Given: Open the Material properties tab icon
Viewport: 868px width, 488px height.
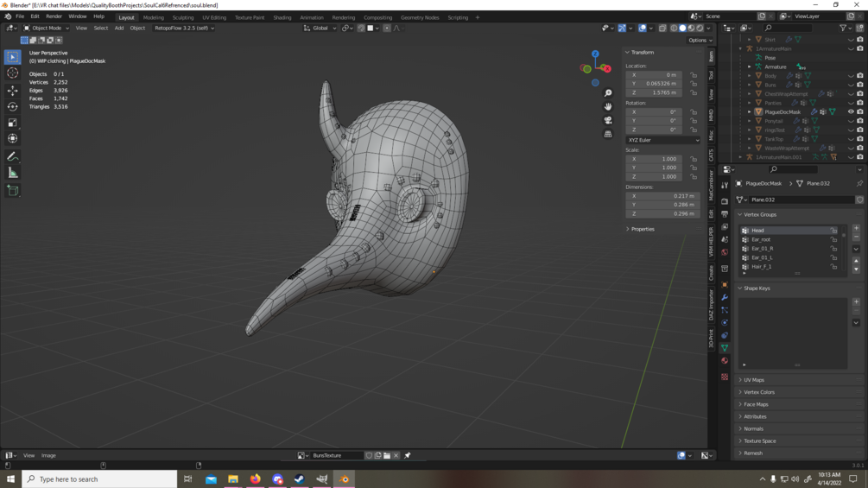Looking at the screenshot, I should 725,361.
